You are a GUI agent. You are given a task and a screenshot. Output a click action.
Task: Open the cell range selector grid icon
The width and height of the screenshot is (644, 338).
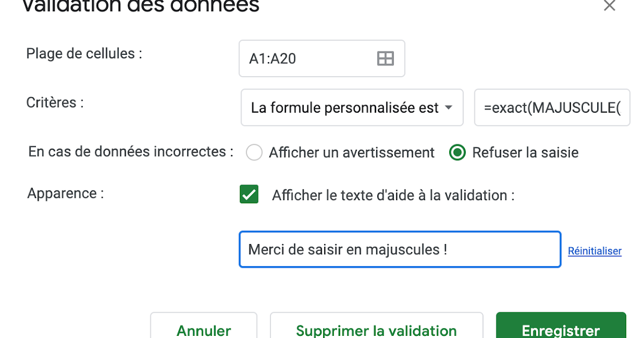(x=385, y=58)
